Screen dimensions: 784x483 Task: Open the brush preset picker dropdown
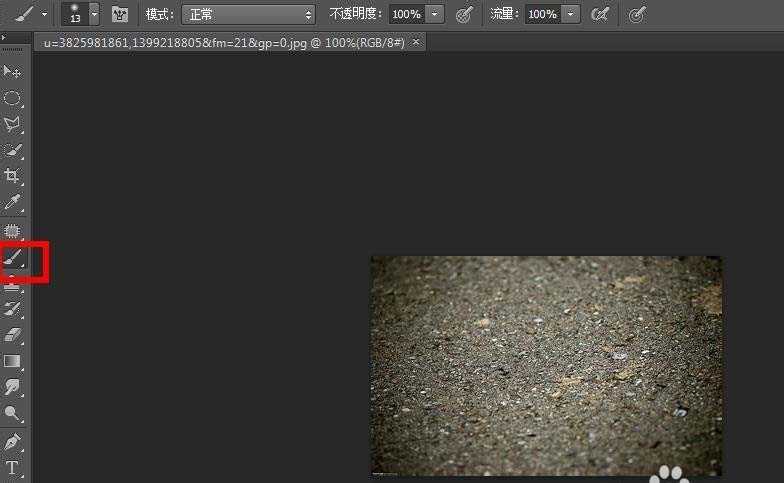point(94,14)
